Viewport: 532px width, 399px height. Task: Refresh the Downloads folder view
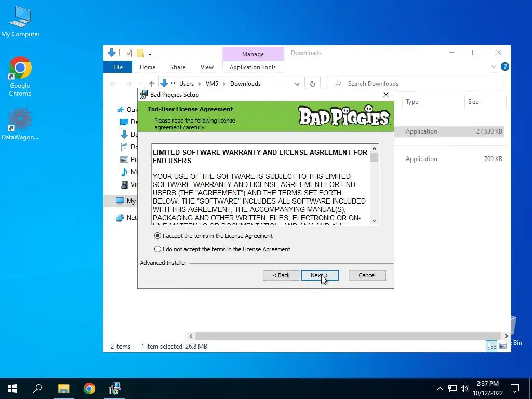click(x=312, y=84)
